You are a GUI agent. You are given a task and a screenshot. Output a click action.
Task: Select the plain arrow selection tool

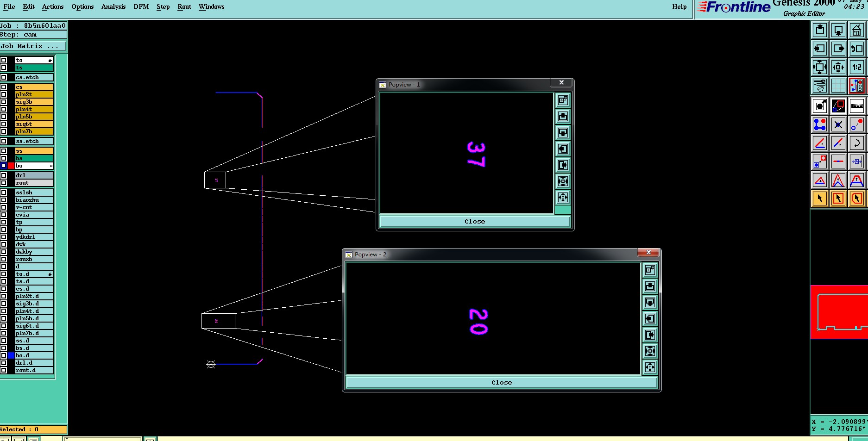tap(820, 199)
